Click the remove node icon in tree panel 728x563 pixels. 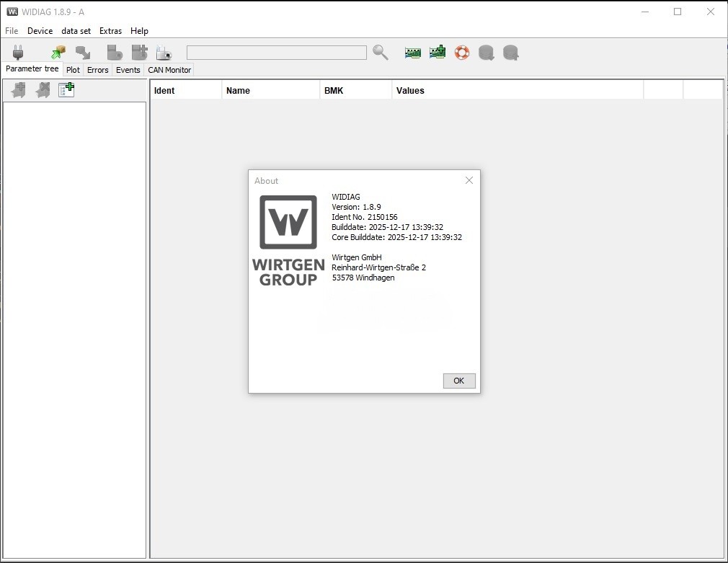tap(43, 89)
